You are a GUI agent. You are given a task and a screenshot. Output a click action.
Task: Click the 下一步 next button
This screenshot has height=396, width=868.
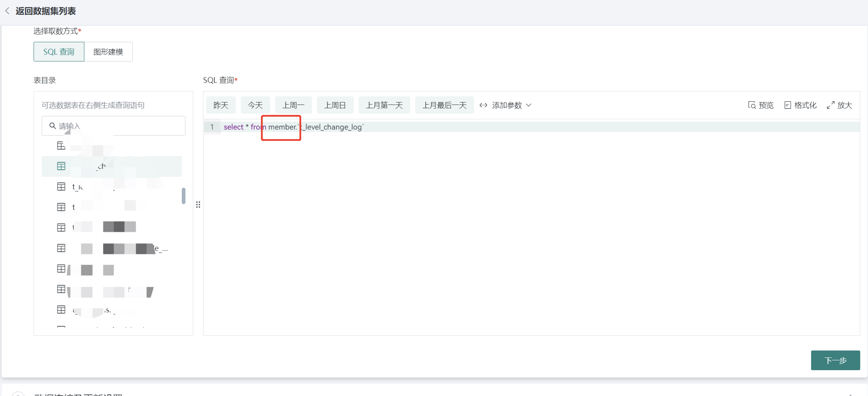pos(835,360)
